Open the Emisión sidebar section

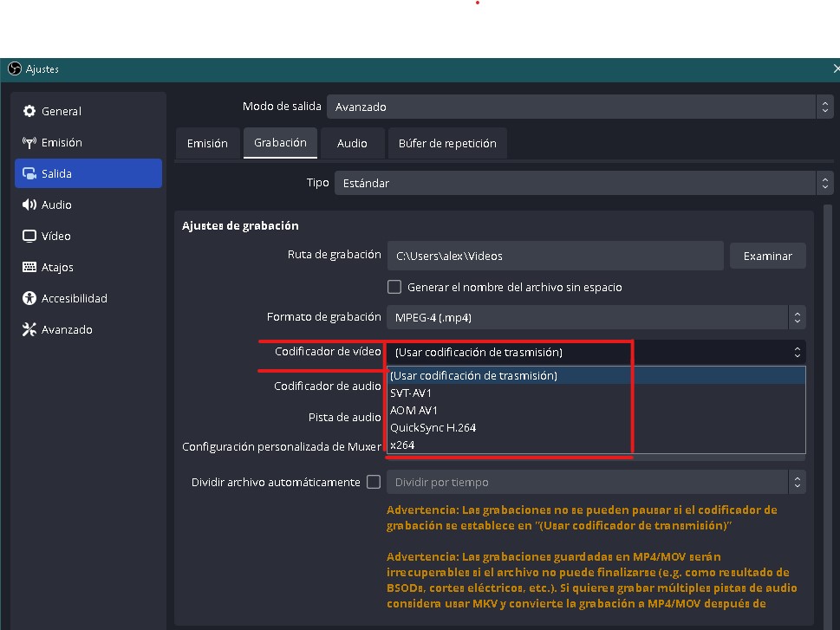(88, 142)
